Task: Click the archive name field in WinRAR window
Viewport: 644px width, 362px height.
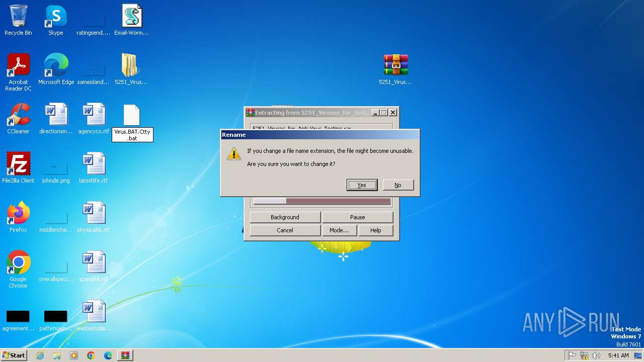Action: tap(321, 127)
